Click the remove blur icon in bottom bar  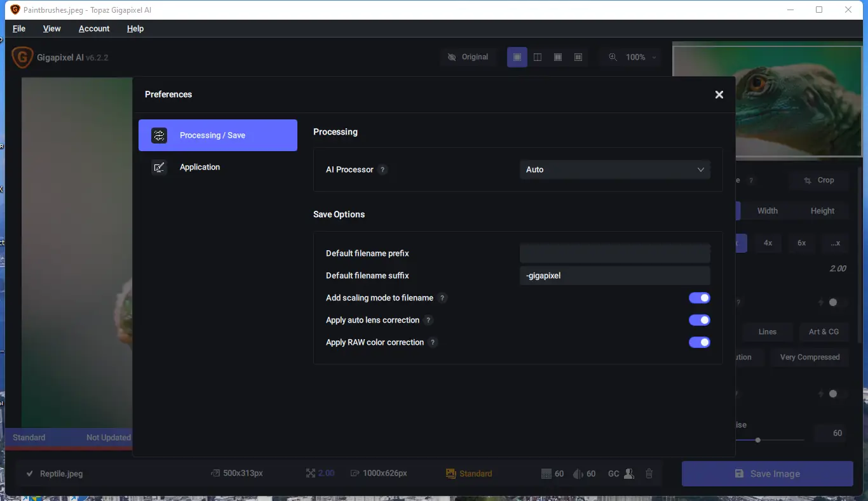[578, 474]
